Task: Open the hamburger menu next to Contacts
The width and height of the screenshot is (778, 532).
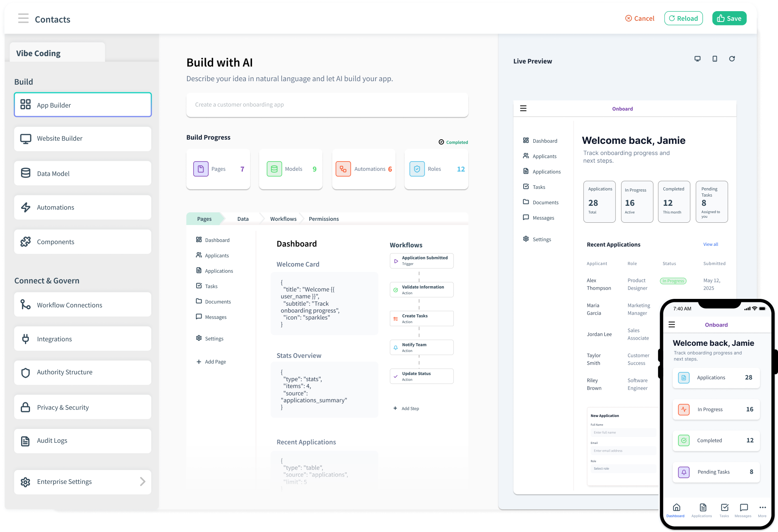Action: [23, 18]
